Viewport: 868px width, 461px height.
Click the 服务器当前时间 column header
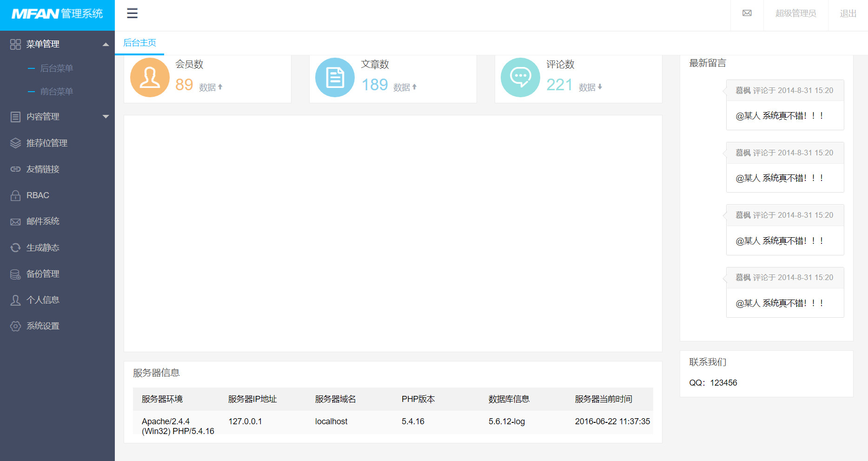[603, 399]
